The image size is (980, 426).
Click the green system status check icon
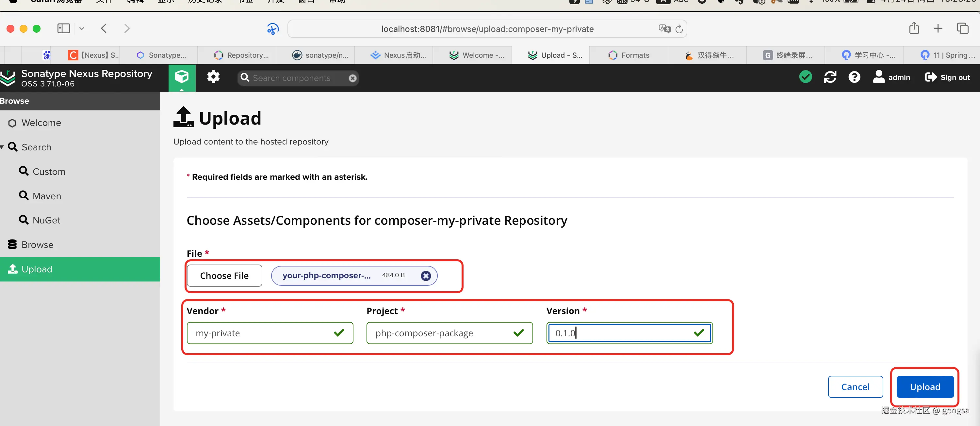point(805,77)
